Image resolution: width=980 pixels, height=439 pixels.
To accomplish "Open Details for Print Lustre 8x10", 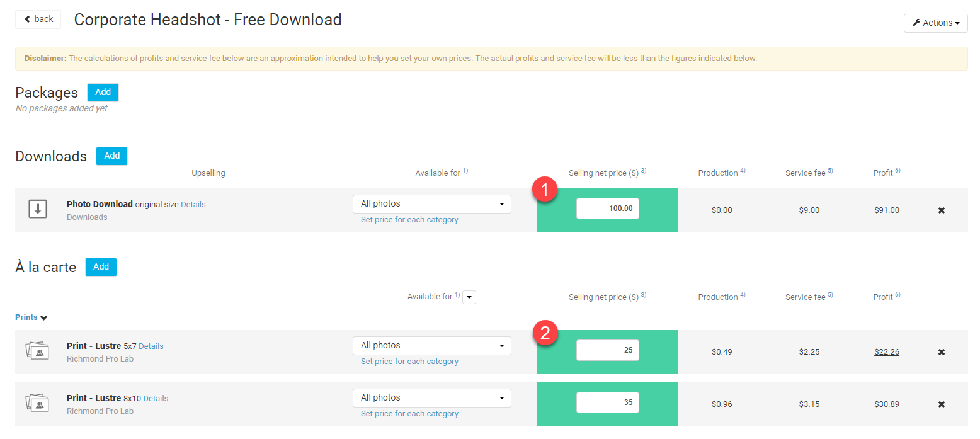I will click(156, 399).
